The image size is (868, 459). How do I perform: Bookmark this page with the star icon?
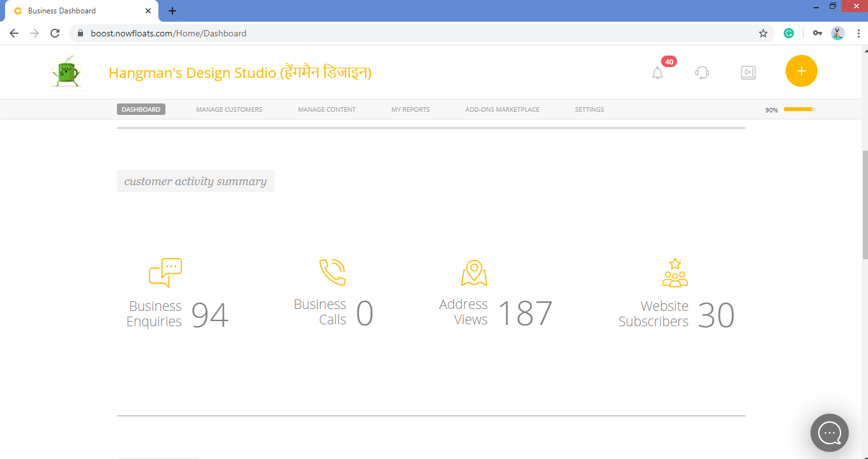coord(763,33)
